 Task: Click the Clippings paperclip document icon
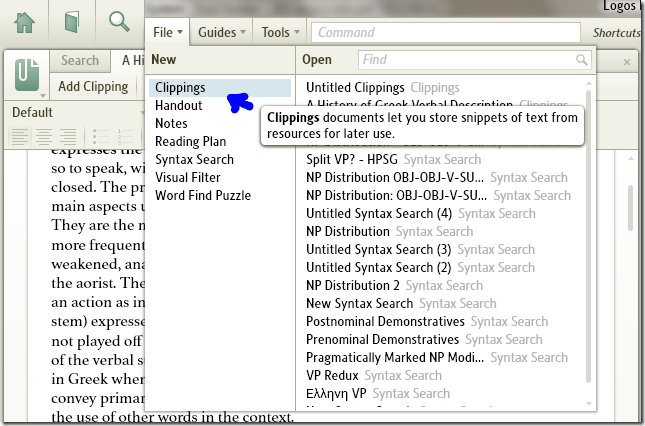tap(25, 75)
